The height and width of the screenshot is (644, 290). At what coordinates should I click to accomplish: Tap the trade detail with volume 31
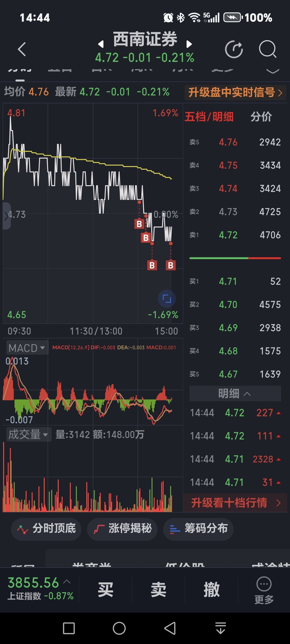tap(235, 482)
